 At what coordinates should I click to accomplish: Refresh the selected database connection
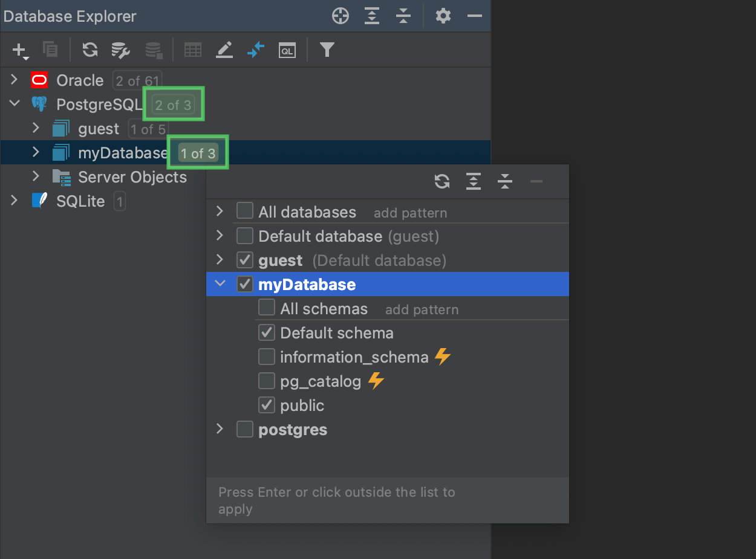click(90, 50)
